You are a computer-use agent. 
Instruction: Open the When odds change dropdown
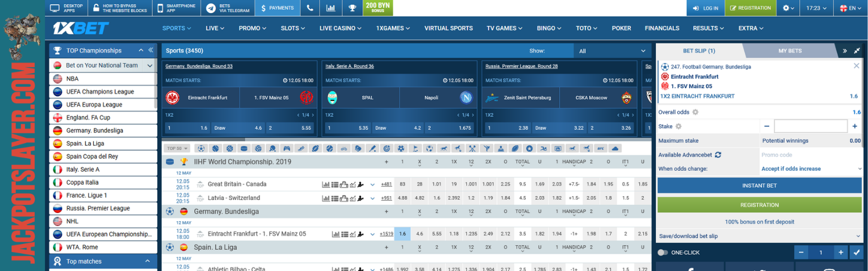point(811,169)
